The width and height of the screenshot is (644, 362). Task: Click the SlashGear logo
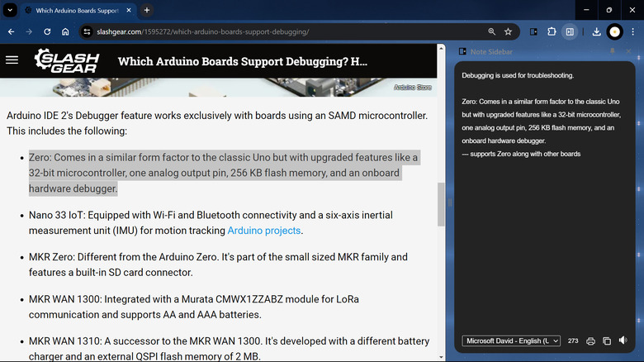coord(66,61)
